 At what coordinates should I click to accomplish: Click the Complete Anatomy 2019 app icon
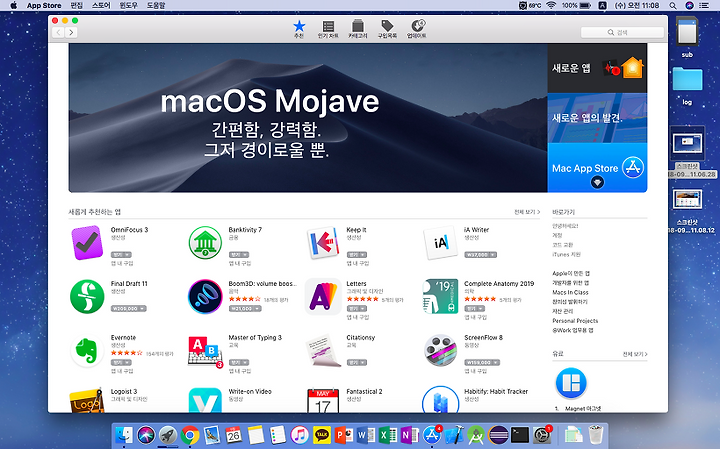click(441, 297)
